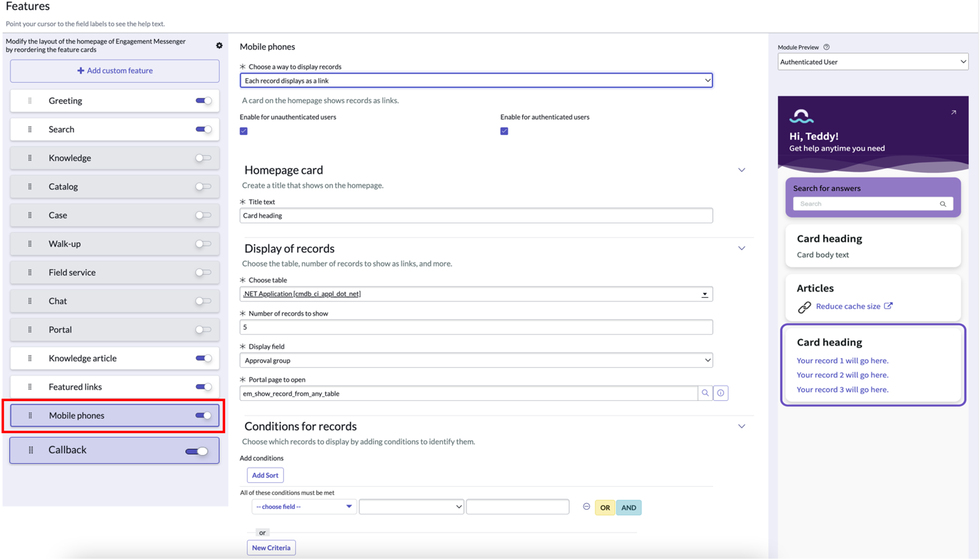Open the feature layout settings gear
This screenshot has height=559, width=980.
pos(219,45)
